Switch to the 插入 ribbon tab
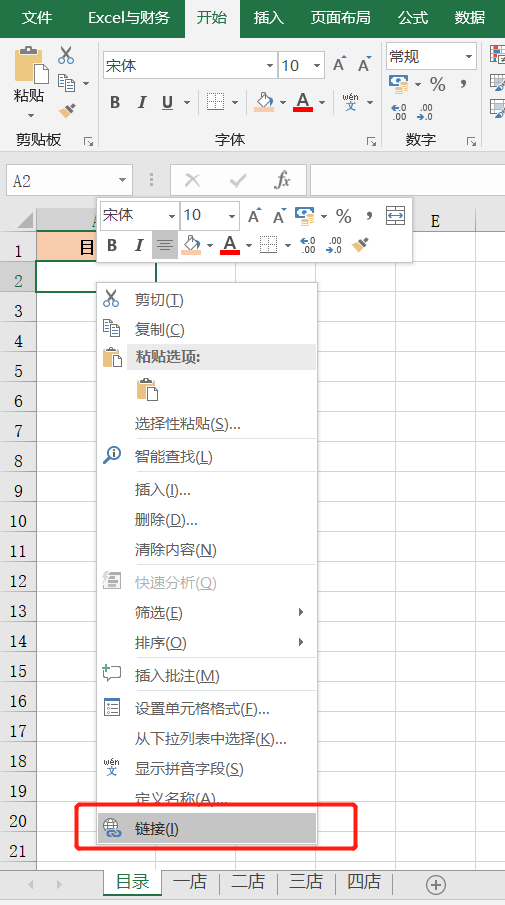This screenshot has height=905, width=505. pyautogui.click(x=269, y=17)
